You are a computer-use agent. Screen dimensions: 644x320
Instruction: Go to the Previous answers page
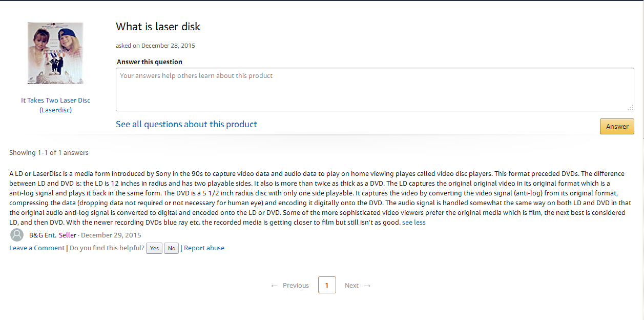[290, 286]
